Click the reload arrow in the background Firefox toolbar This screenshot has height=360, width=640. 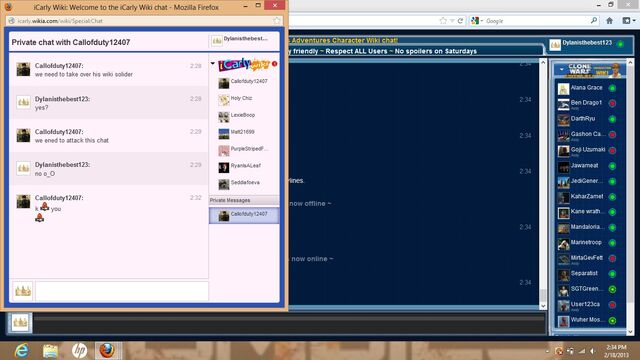(x=460, y=21)
